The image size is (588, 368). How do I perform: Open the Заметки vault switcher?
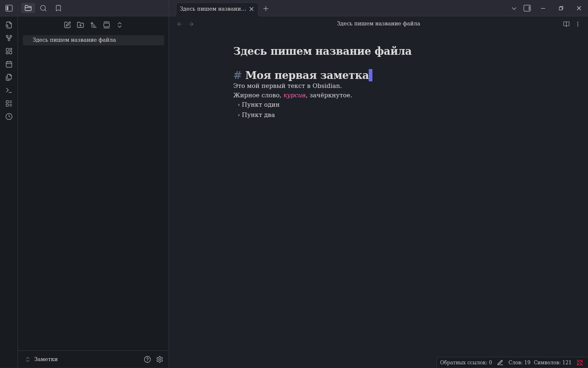42,359
